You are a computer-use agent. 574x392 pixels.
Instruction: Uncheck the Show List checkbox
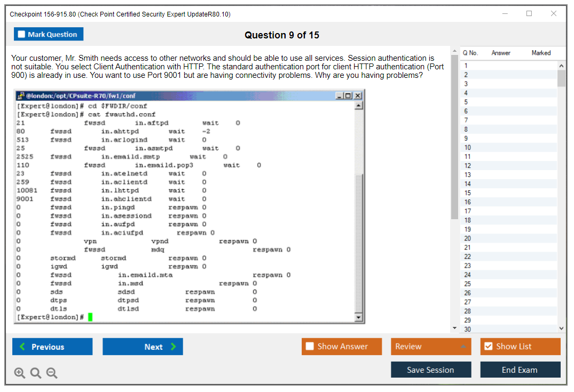click(x=488, y=347)
